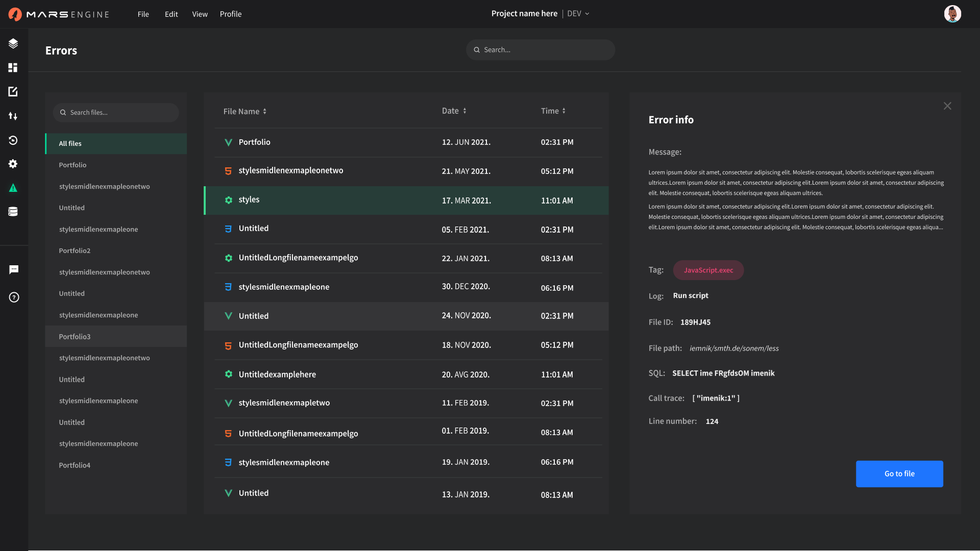The height and width of the screenshot is (551, 980).
Task: Click the history restore icon in the sidebar
Action: coord(13,140)
